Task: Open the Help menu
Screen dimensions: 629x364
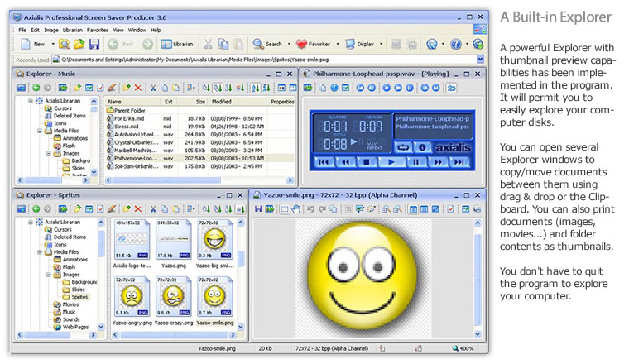Action: [156, 30]
